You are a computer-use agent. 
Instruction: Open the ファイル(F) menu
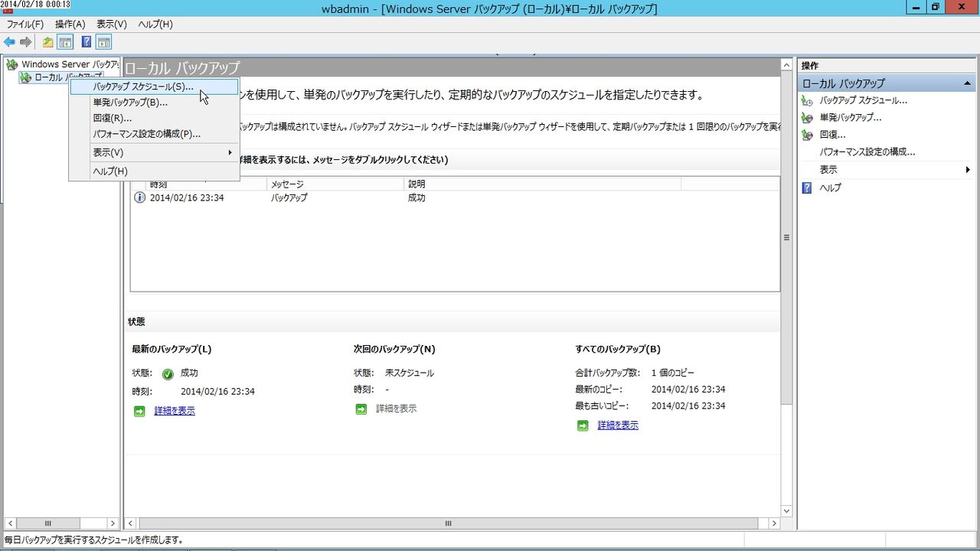point(25,24)
